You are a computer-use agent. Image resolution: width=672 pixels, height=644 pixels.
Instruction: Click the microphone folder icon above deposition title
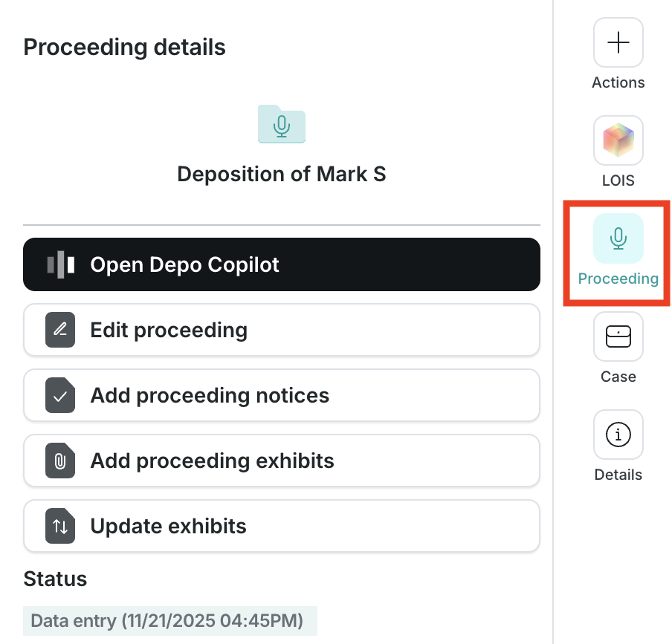282,124
